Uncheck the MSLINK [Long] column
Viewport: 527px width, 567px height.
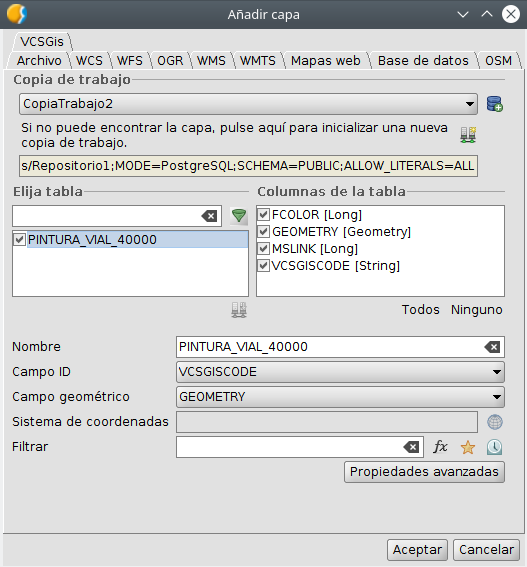[x=263, y=249]
